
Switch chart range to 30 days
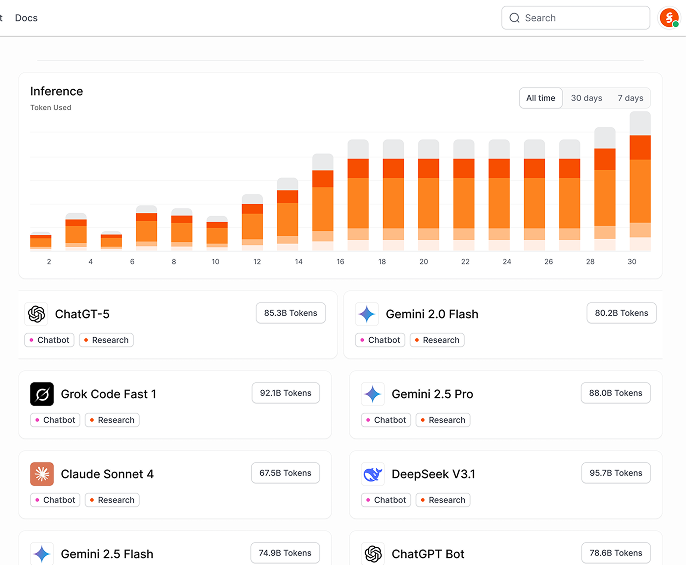point(586,98)
